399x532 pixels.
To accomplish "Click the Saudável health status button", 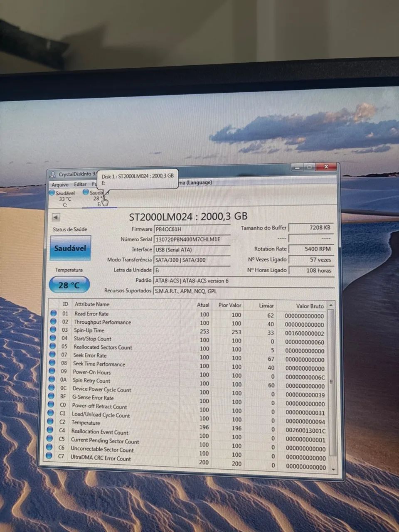I will click(x=70, y=248).
